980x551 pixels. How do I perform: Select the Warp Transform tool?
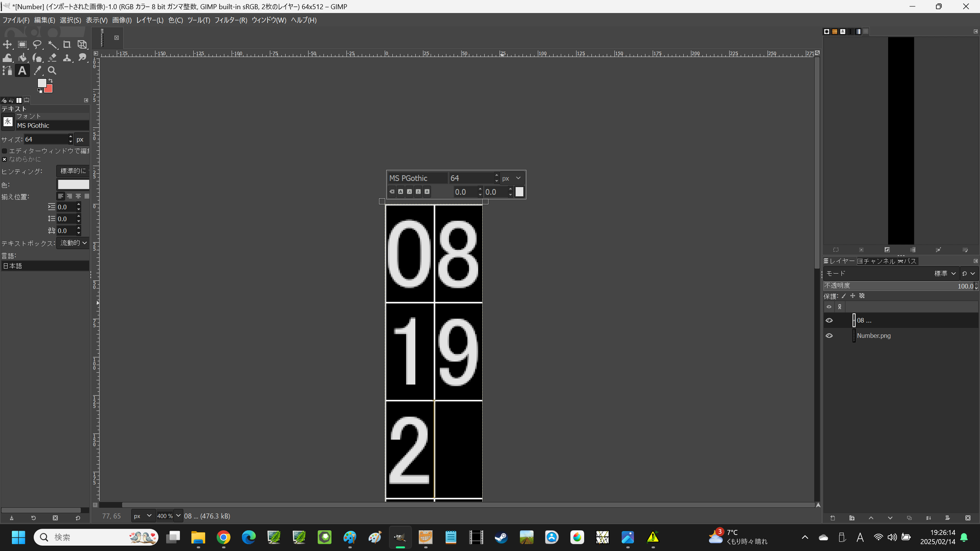coord(7,58)
